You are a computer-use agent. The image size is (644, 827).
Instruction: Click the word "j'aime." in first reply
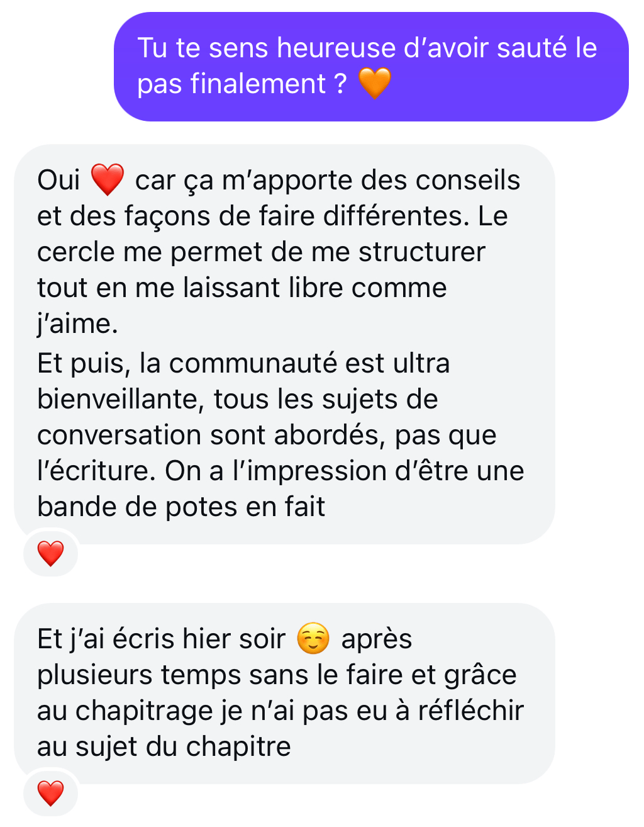tap(77, 323)
